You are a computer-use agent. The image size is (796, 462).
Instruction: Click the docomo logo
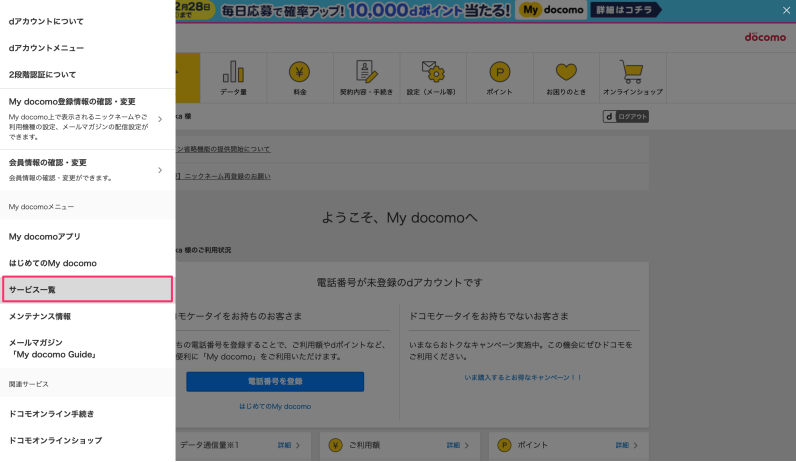pyautogui.click(x=765, y=37)
